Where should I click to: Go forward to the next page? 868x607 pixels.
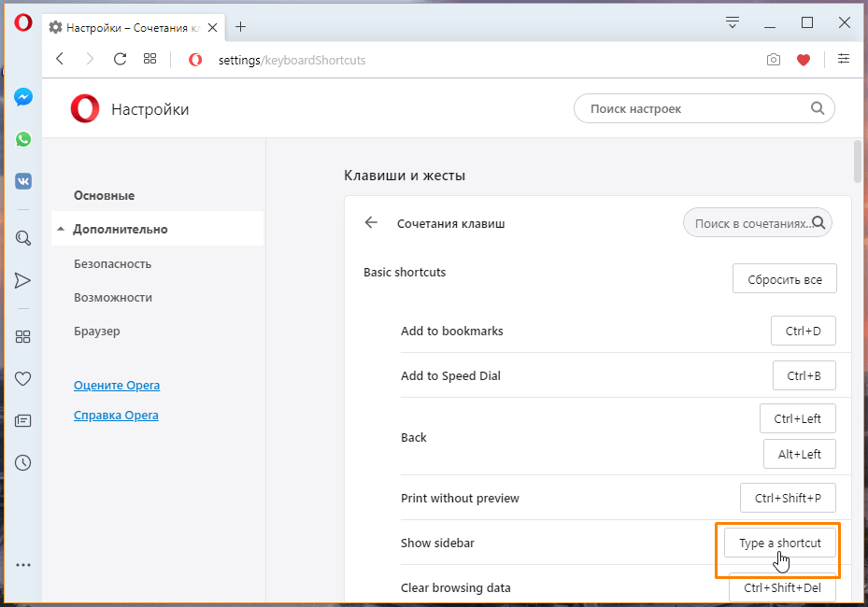[x=90, y=59]
